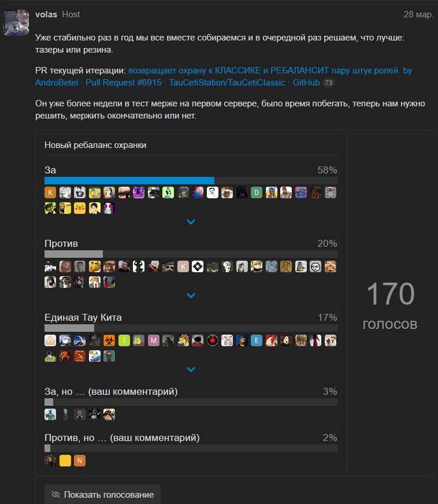438x504 pixels.
Task: Expand more voters under За option
Action: pyautogui.click(x=191, y=222)
